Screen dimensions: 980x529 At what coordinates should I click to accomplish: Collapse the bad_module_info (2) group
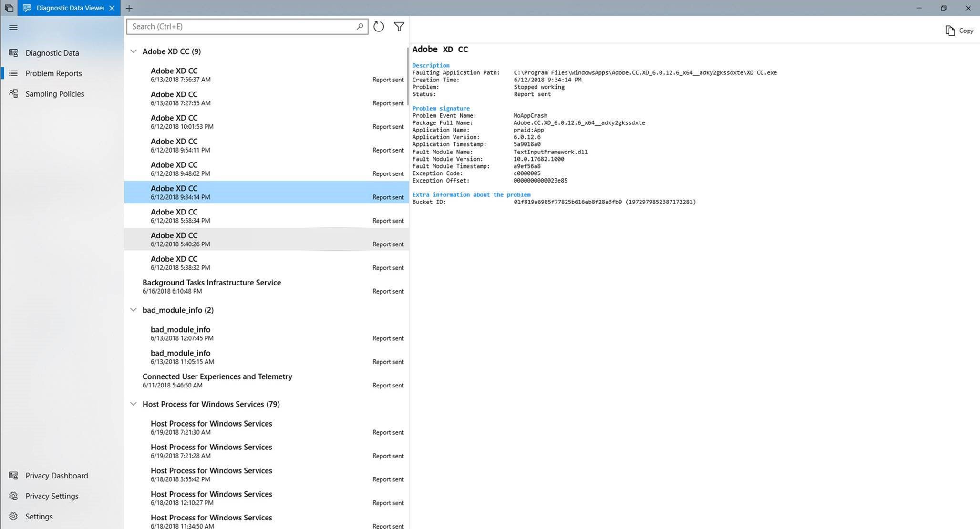pos(134,310)
